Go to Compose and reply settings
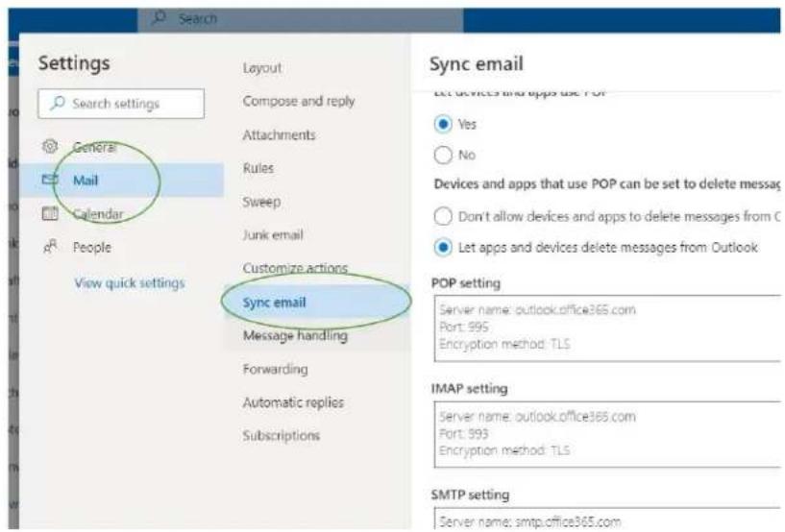 coord(299,101)
